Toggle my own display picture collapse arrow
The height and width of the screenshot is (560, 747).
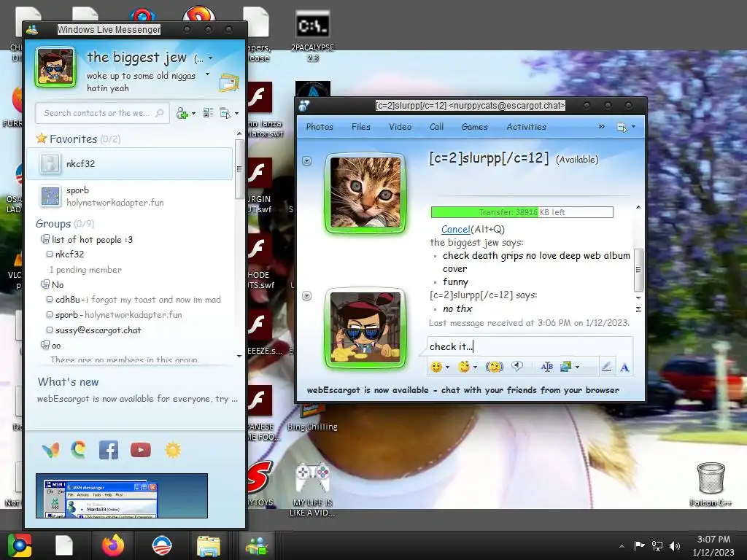307,296
